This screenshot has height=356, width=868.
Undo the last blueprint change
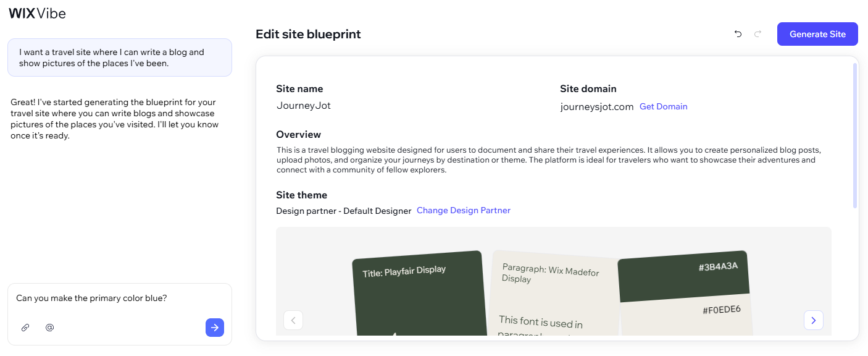[x=738, y=34]
